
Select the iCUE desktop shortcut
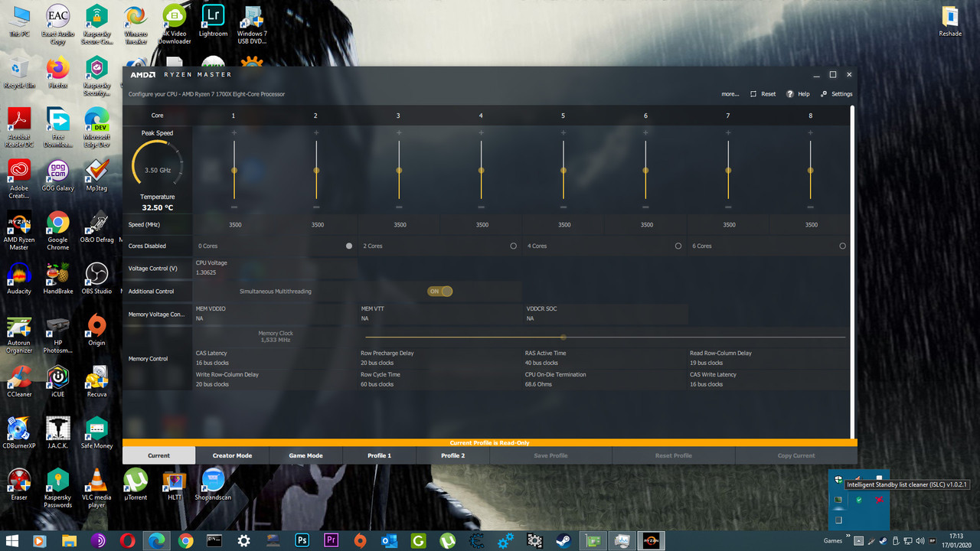pyautogui.click(x=58, y=381)
